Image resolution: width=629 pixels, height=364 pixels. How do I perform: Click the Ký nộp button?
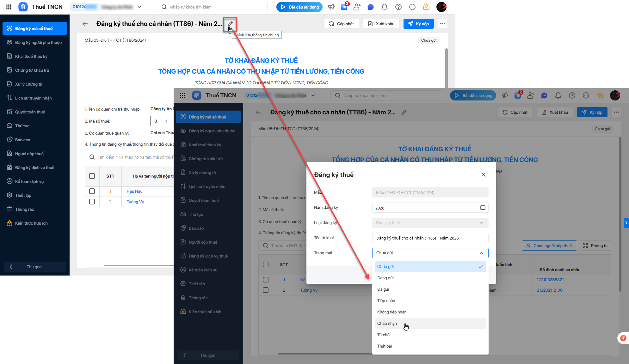click(418, 24)
